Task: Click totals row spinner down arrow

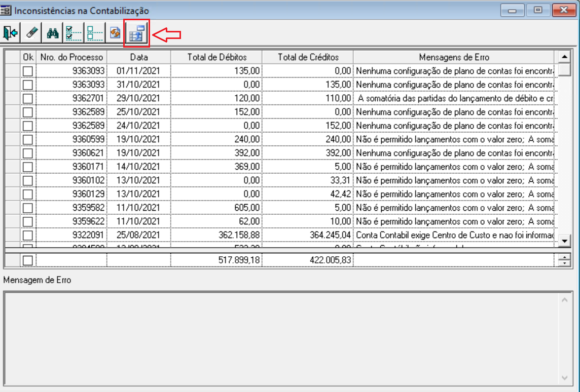Action: (x=564, y=263)
